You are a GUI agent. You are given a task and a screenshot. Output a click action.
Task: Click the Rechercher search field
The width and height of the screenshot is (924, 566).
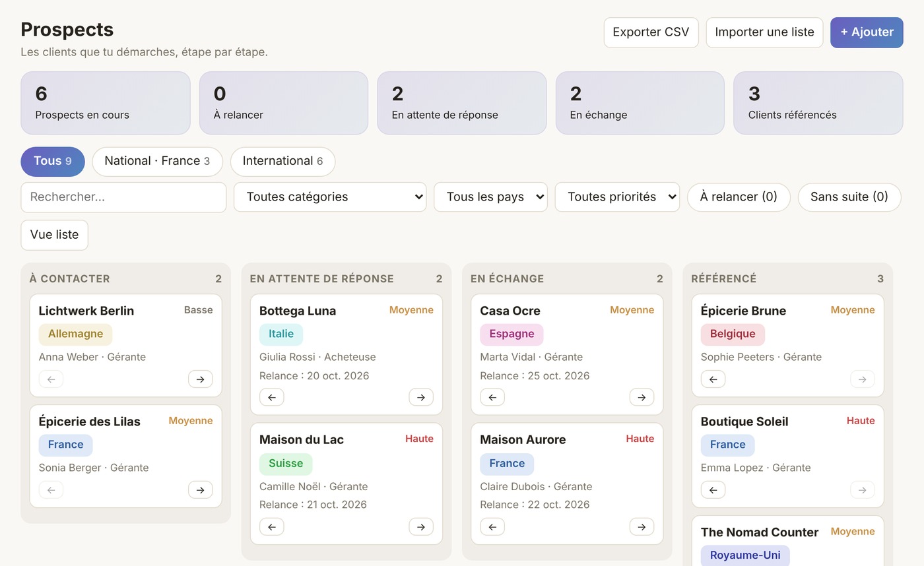click(123, 197)
